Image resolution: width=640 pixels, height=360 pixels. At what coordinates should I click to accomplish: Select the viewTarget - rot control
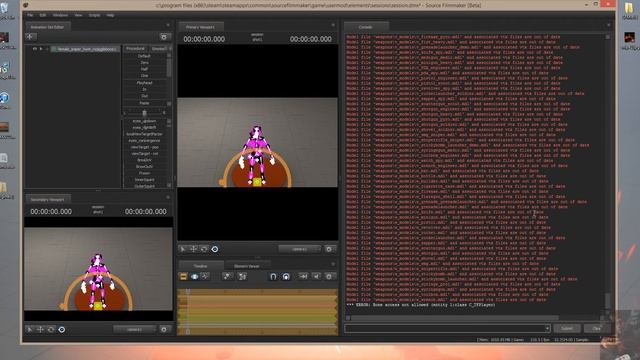click(x=144, y=153)
